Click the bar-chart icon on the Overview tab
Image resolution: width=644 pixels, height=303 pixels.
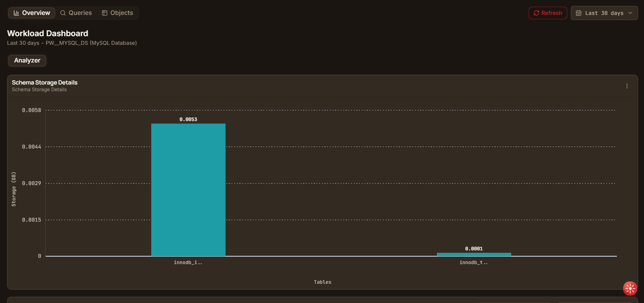16,13
